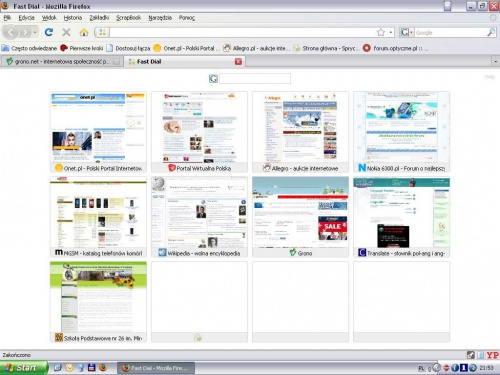This screenshot has height=375, width=500.
Task: Click the back navigation arrow
Action: 11,32
